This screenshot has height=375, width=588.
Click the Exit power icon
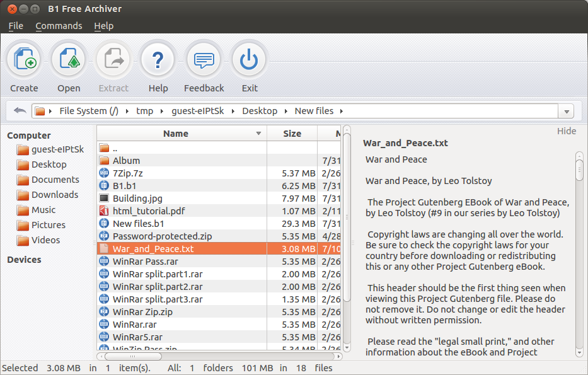(x=249, y=60)
